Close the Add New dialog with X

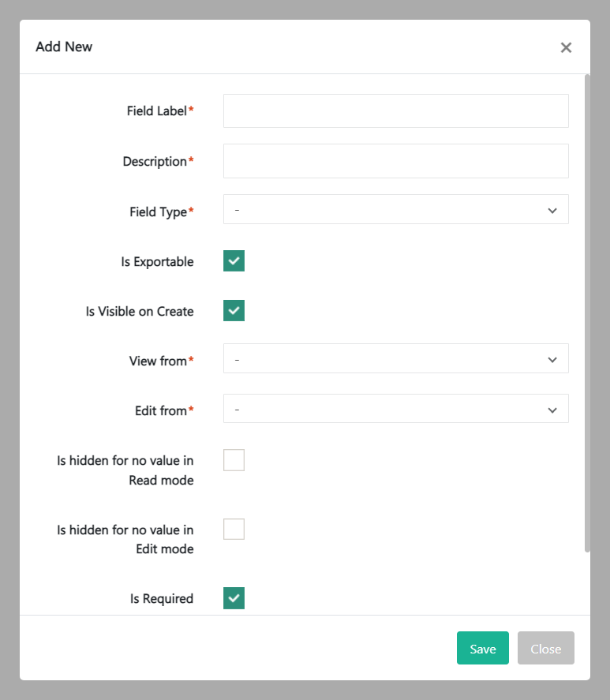[x=566, y=47]
